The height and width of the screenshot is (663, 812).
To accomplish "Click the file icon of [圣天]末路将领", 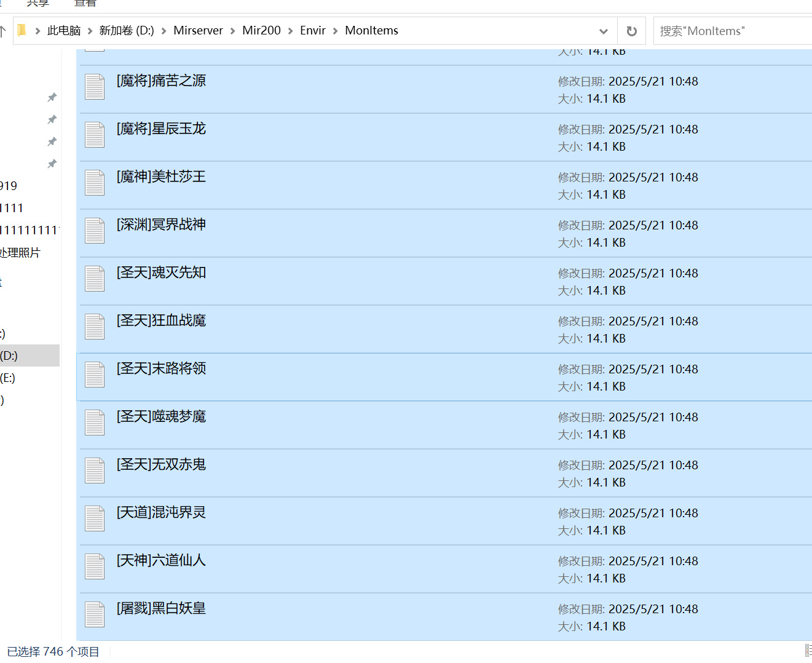I will (95, 375).
